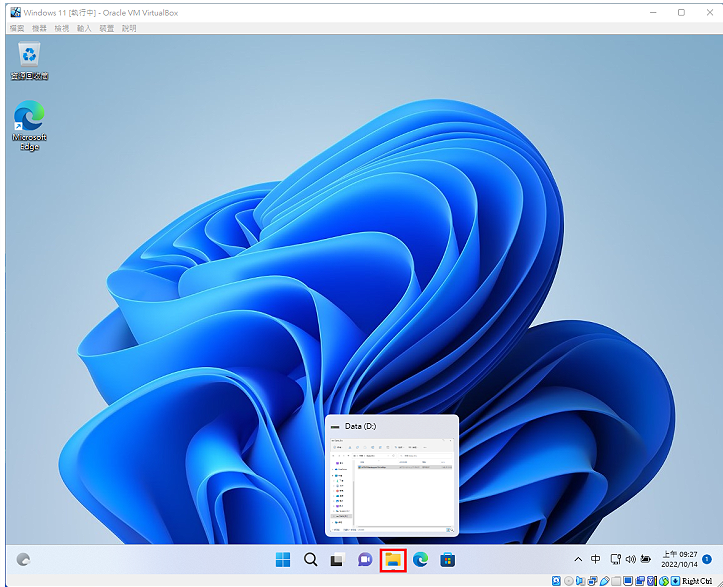Click the VirtualBox display settings icon
Image resolution: width=723 pixels, height=587 pixels.
click(628, 581)
